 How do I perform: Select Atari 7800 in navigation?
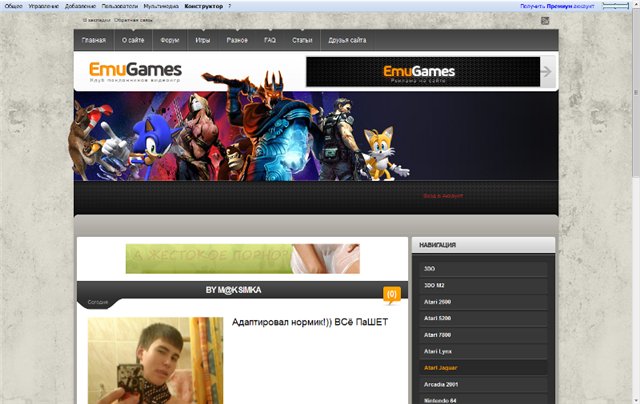pos(483,335)
